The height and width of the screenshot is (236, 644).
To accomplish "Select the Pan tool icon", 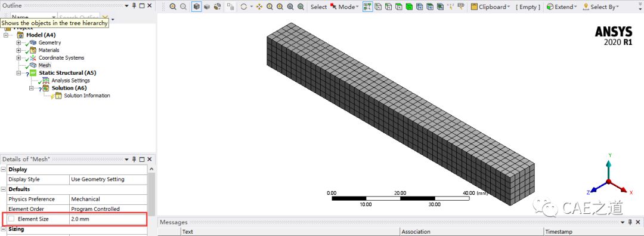I will 259,7.
